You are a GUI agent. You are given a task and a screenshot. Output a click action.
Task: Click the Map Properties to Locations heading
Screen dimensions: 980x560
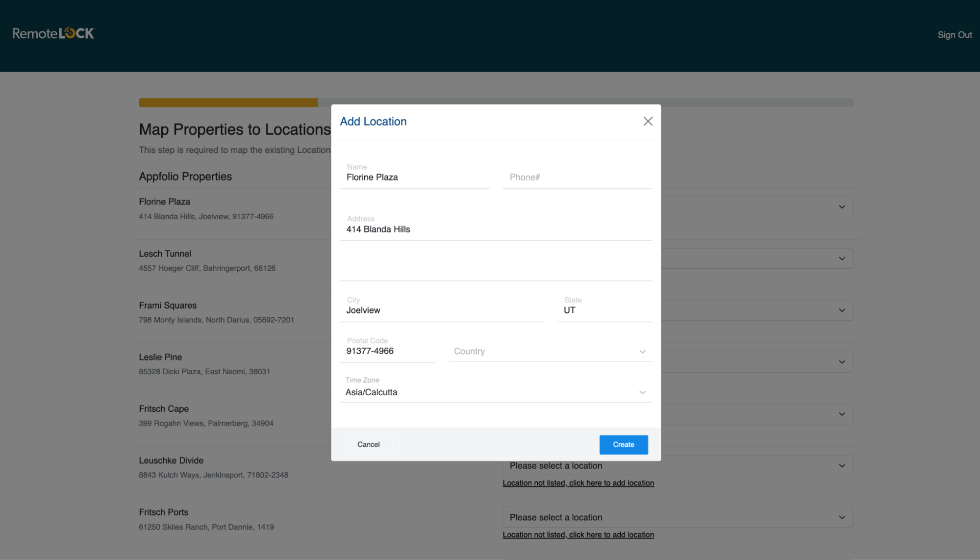tap(235, 129)
